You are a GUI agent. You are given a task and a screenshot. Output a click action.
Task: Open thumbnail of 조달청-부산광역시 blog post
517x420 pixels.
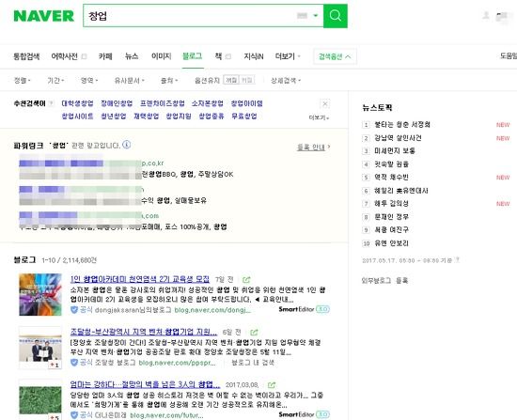pos(40,348)
